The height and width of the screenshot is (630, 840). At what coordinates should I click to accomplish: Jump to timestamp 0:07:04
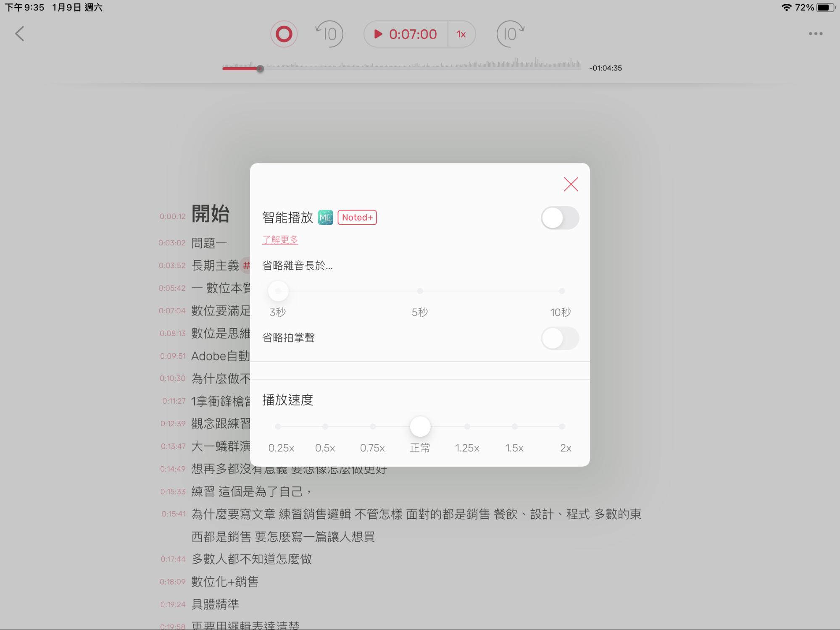tap(172, 311)
